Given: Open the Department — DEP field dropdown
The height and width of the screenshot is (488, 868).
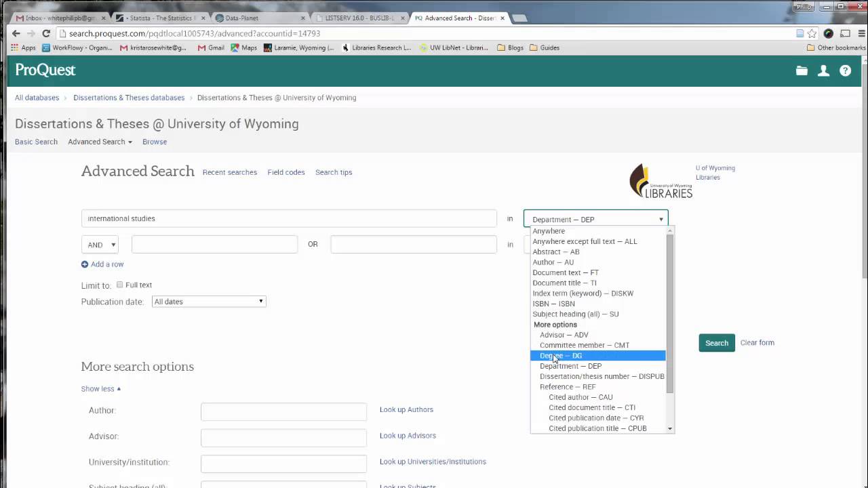Looking at the screenshot, I should click(x=596, y=219).
